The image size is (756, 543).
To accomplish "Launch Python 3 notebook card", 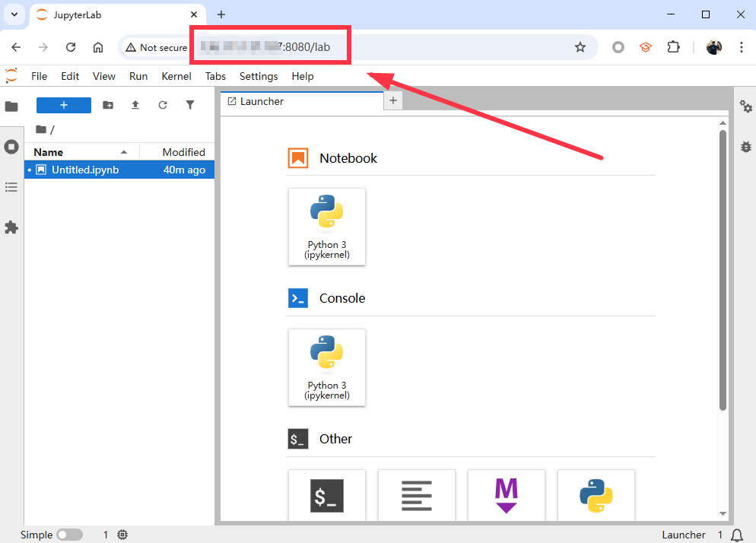I will click(327, 227).
